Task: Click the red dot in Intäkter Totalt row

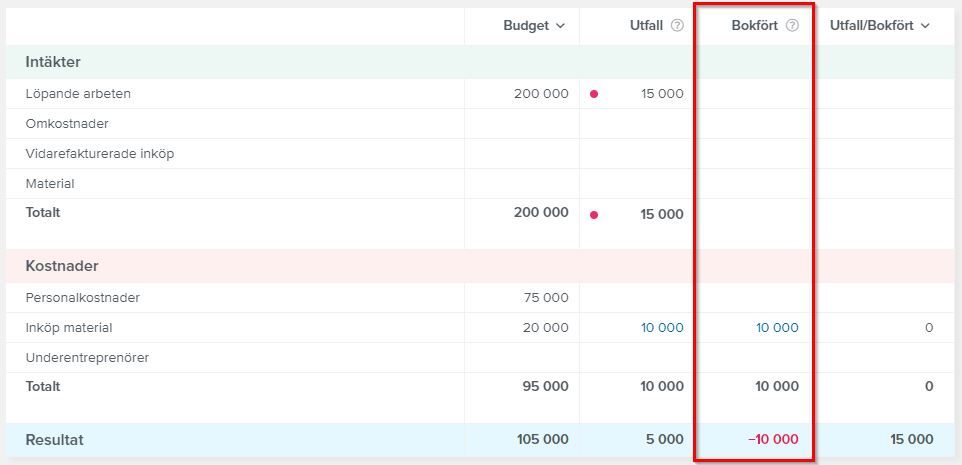Action: tap(594, 215)
